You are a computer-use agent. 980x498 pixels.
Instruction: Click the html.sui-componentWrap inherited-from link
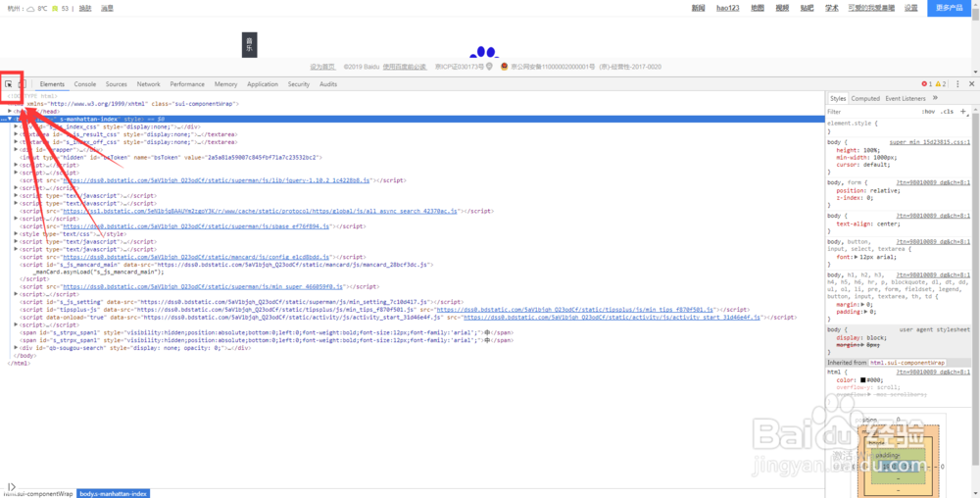[x=907, y=363]
